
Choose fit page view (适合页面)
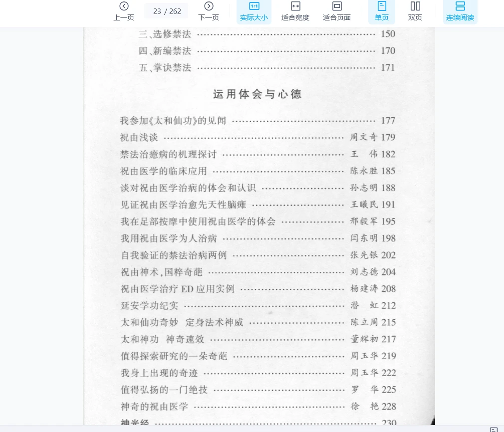[x=336, y=11]
